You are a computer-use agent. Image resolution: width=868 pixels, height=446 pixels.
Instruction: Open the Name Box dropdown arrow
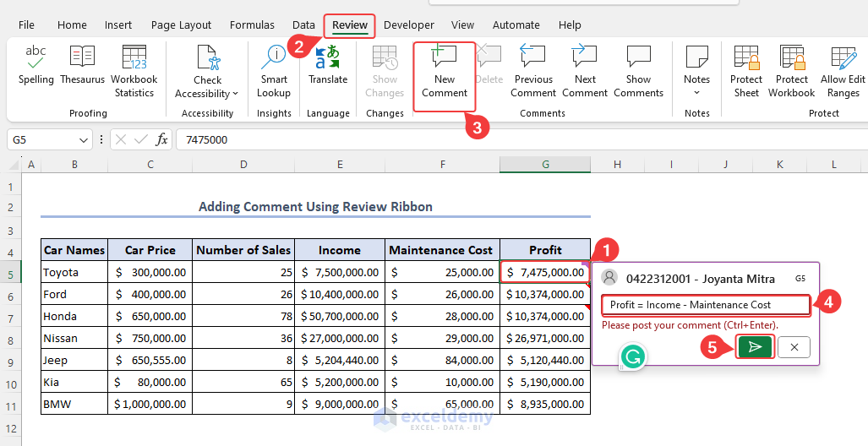[x=84, y=140]
